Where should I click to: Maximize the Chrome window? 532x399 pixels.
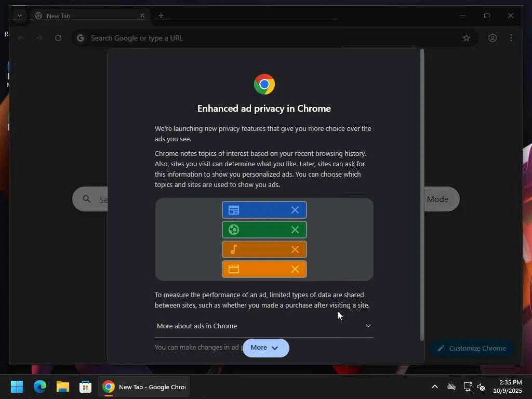[486, 16]
